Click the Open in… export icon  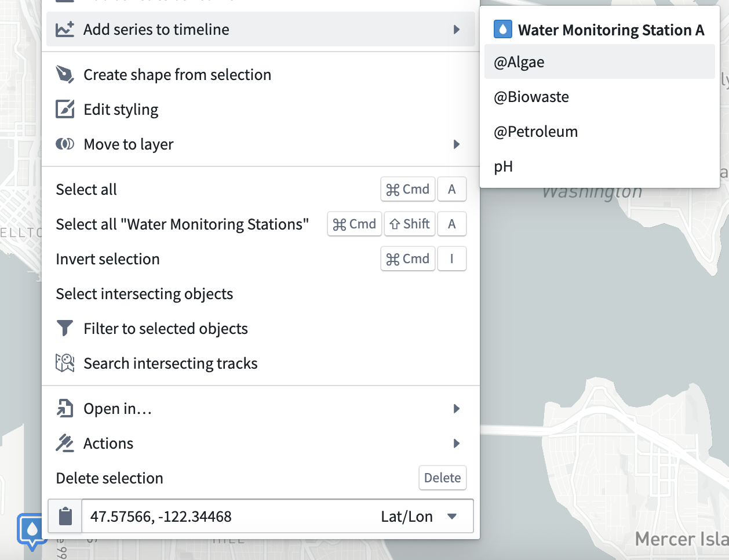click(x=66, y=408)
